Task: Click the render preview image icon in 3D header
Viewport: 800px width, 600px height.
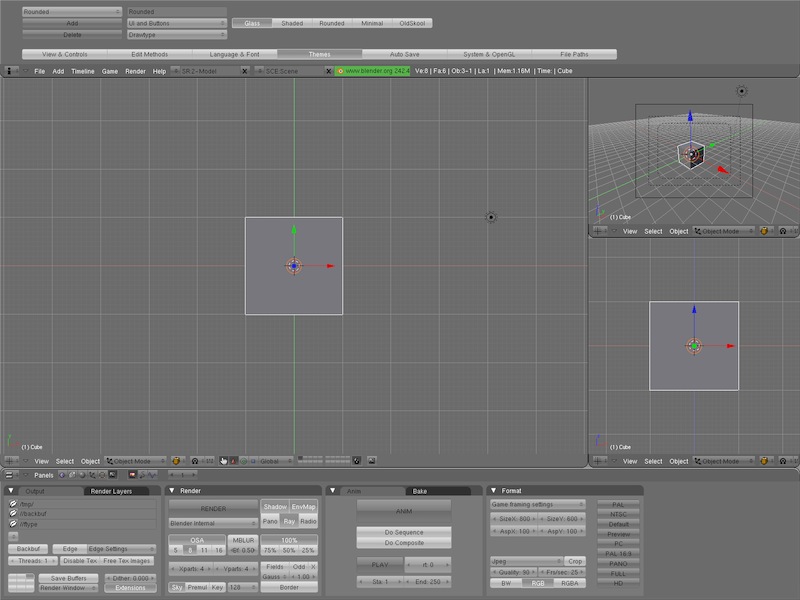Action: [x=371, y=461]
